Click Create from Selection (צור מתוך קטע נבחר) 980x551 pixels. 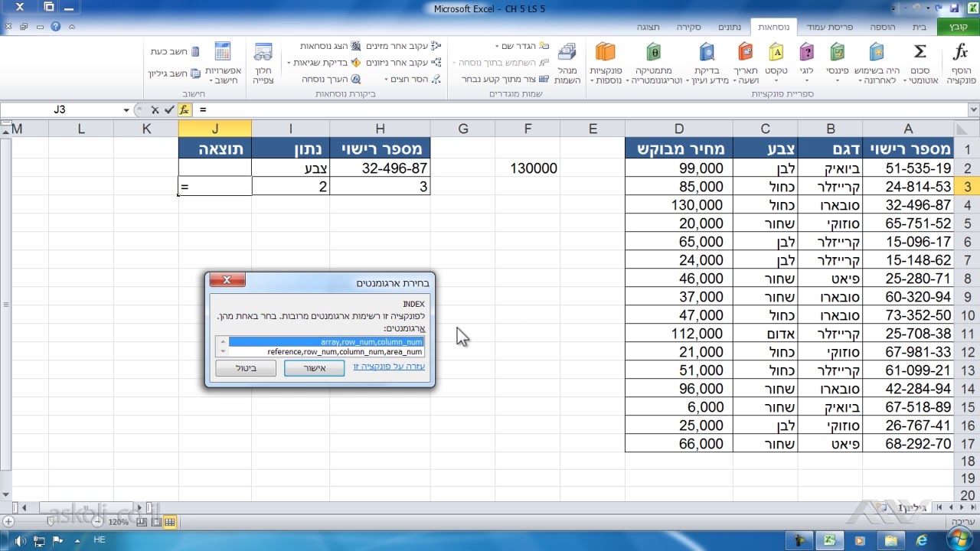(506, 79)
